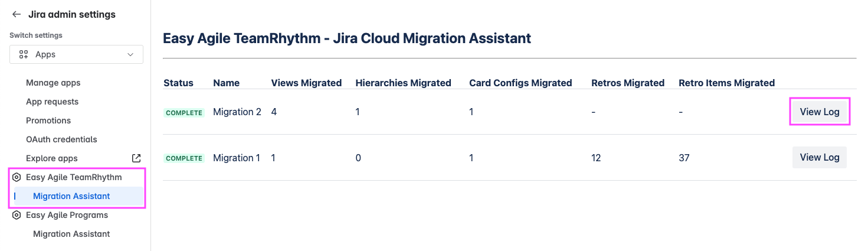
Task: Open the Promotions page
Action: tap(48, 120)
